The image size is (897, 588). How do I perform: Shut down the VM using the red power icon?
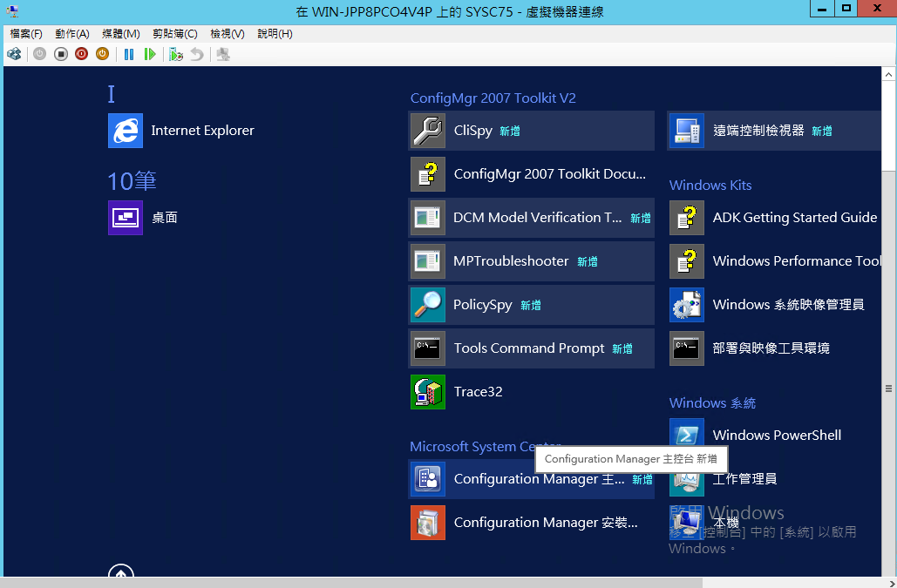coord(81,54)
